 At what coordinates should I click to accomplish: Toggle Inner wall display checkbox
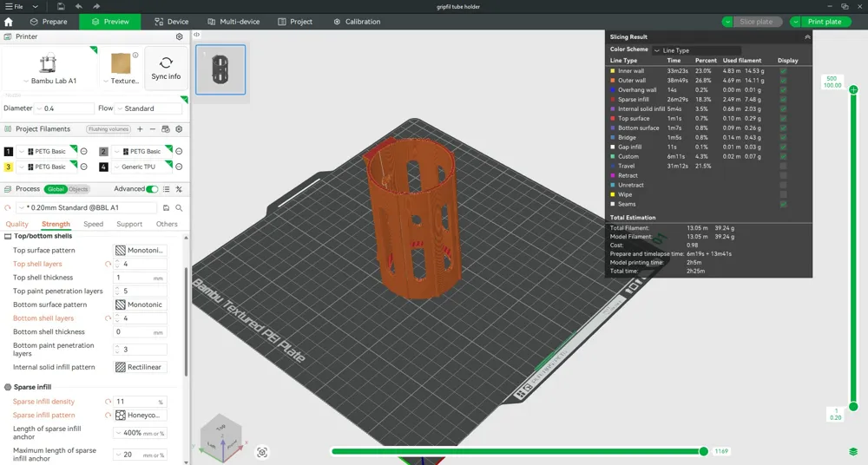pos(783,71)
